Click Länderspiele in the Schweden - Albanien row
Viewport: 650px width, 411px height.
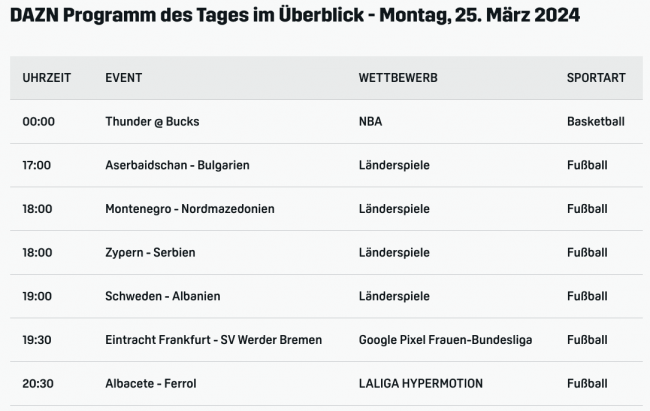click(x=394, y=296)
